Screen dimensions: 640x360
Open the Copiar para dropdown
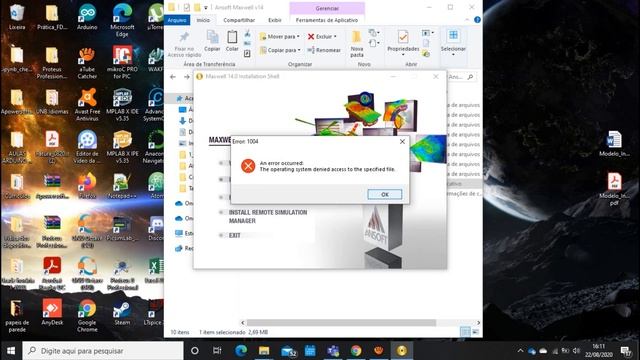[x=280, y=50]
